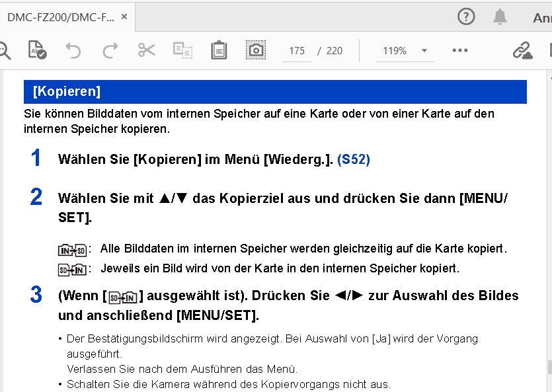Image resolution: width=552 pixels, height=392 pixels.
Task: Expand the more tools ellipsis menu
Action: point(460,50)
